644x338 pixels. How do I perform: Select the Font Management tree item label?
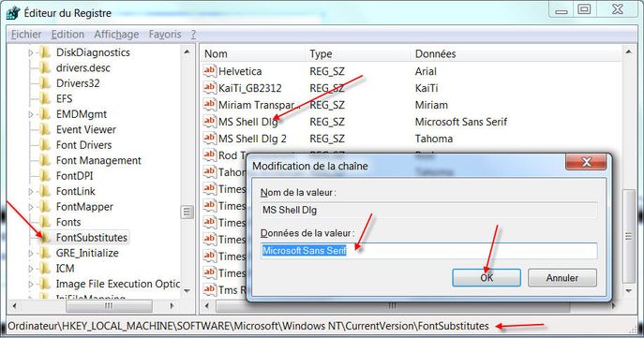point(98,160)
